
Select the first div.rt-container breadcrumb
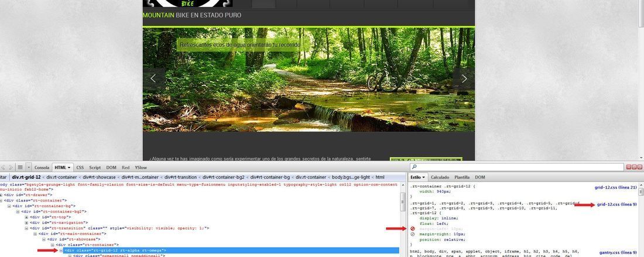61,177
